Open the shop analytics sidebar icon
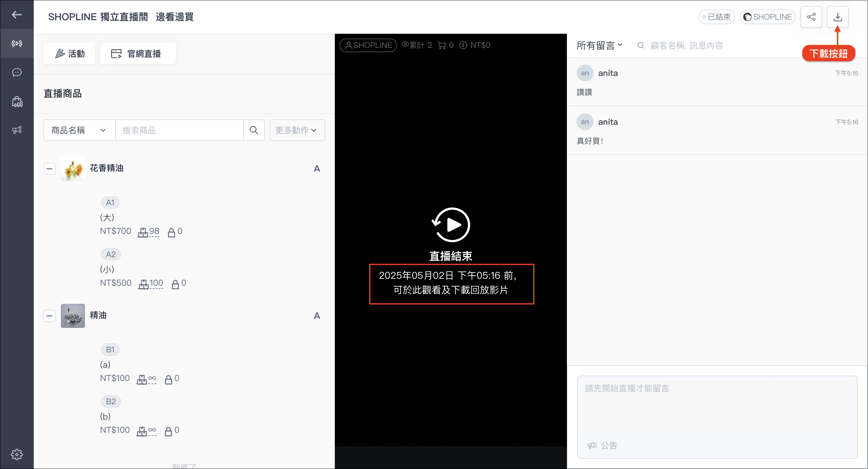The height and width of the screenshot is (469, 868). pyautogui.click(x=17, y=101)
